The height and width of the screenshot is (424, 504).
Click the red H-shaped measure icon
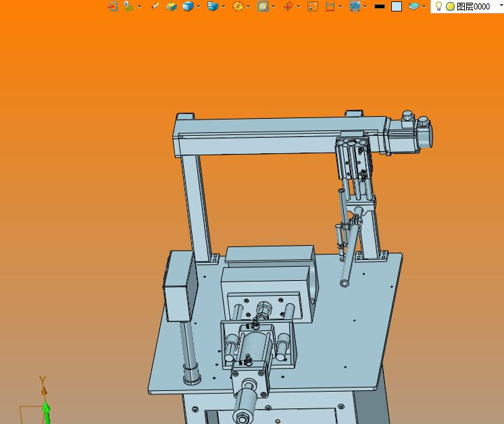(330, 7)
